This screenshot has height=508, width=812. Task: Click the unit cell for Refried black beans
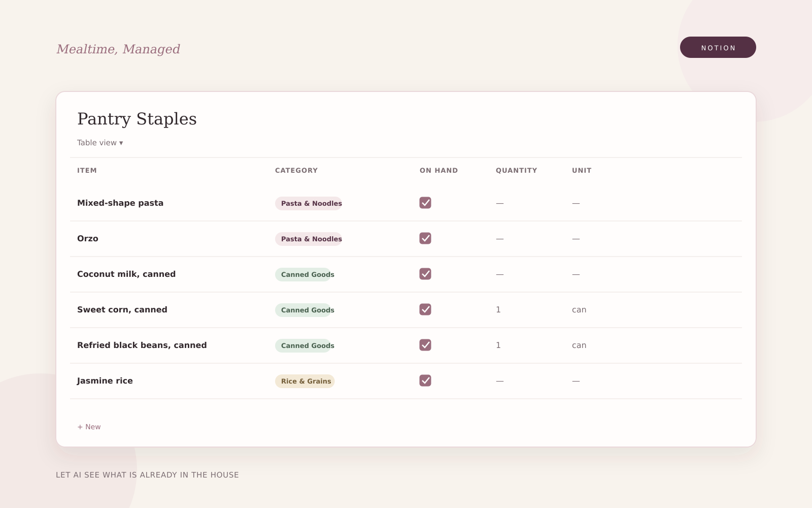click(x=579, y=345)
